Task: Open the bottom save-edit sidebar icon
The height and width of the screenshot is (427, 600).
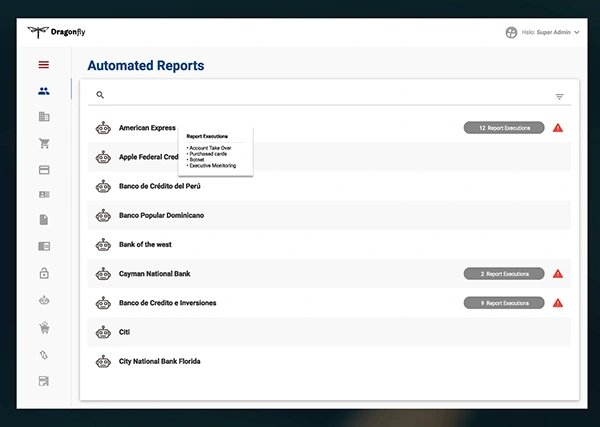Action: point(44,381)
